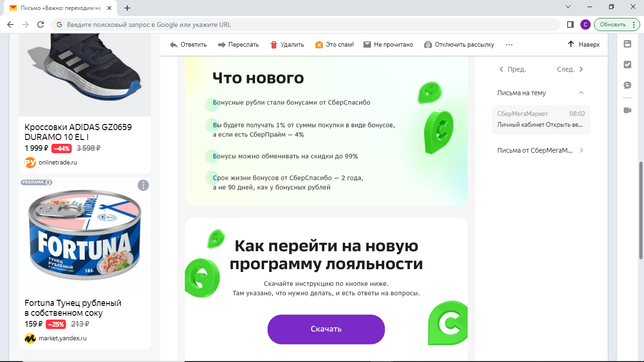Viewport: 644px width, 362px height.
Task: Open the tab search dropdown chevron
Action: [x=568, y=7]
